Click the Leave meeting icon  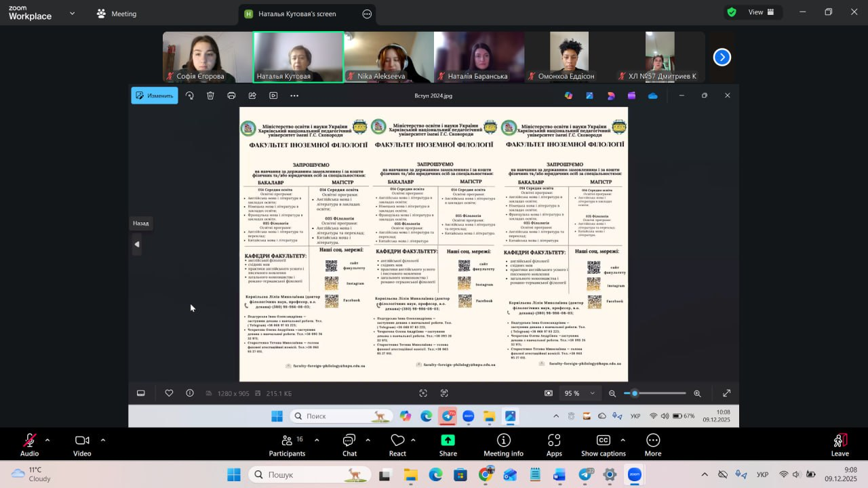click(840, 441)
